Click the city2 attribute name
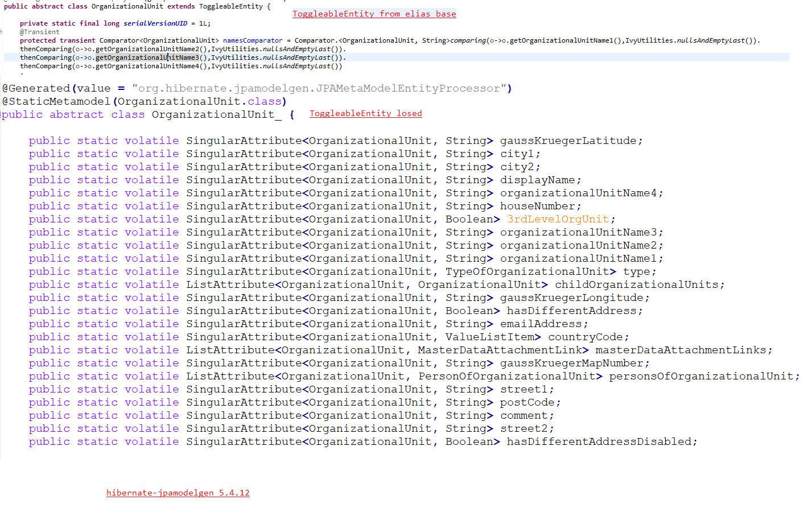Viewport: 812px width, 512px height. (x=517, y=167)
